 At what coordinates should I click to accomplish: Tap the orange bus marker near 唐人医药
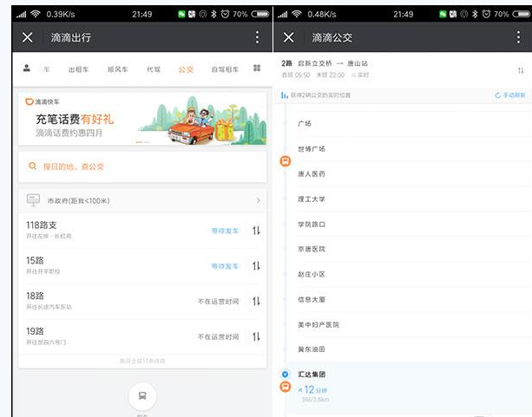point(286,160)
